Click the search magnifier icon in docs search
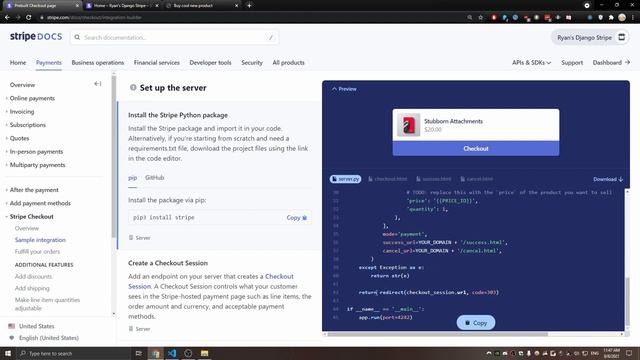Image resolution: width=640 pixels, height=360 pixels. click(77, 37)
